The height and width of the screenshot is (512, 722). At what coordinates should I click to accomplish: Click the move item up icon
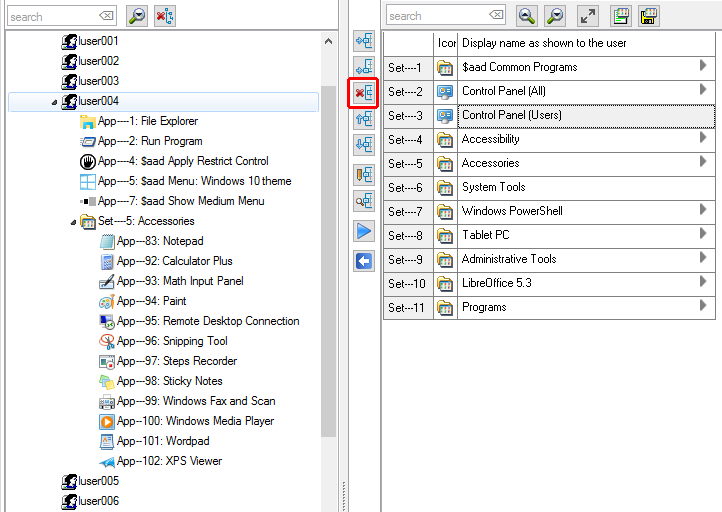[364, 118]
